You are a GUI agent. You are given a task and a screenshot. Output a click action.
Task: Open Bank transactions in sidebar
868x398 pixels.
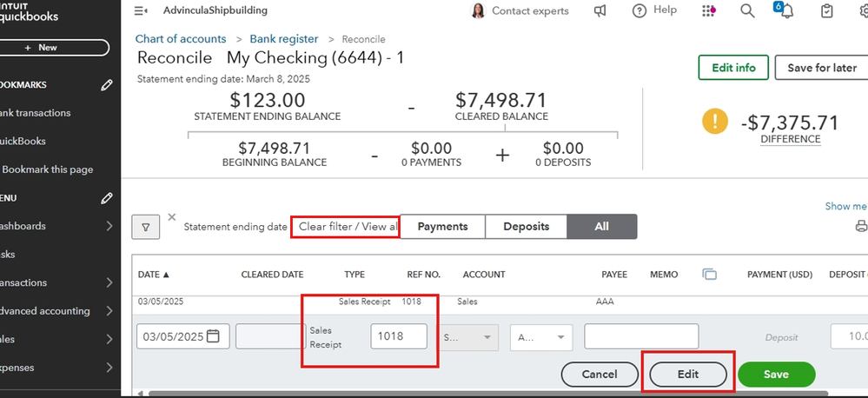tap(36, 113)
